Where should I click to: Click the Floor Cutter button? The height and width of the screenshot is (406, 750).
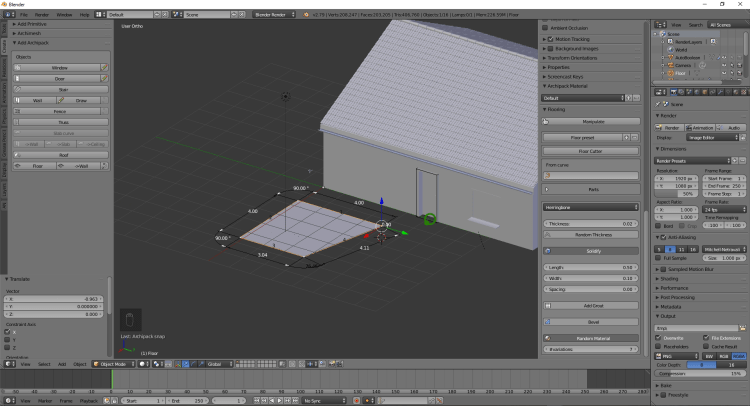click(590, 151)
